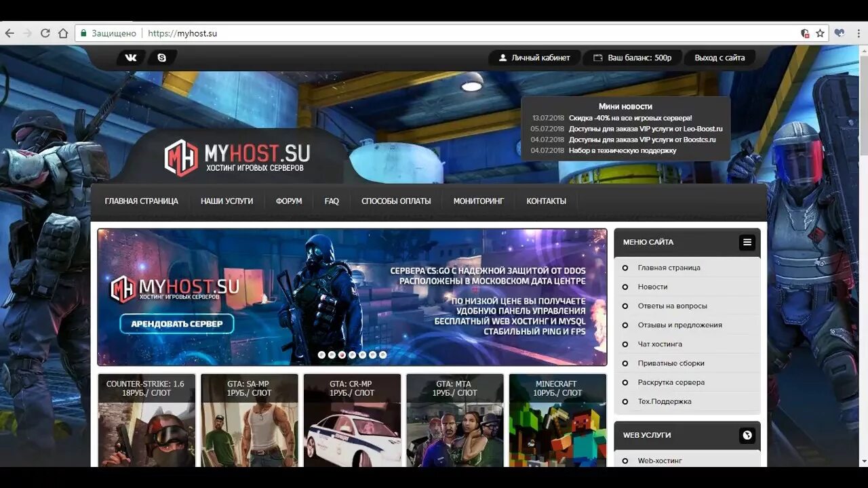Click Выход с сайта button
868x488 pixels.
(719, 58)
